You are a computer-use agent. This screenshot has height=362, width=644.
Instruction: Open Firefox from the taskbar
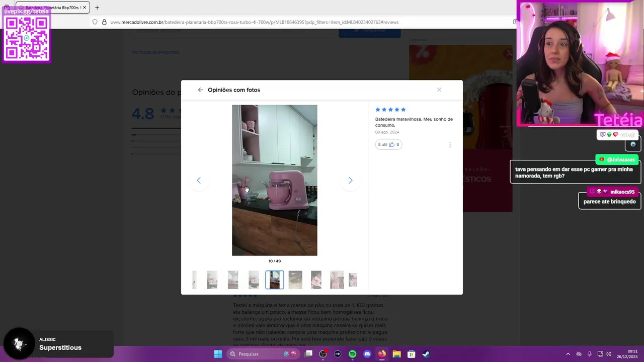(x=382, y=354)
